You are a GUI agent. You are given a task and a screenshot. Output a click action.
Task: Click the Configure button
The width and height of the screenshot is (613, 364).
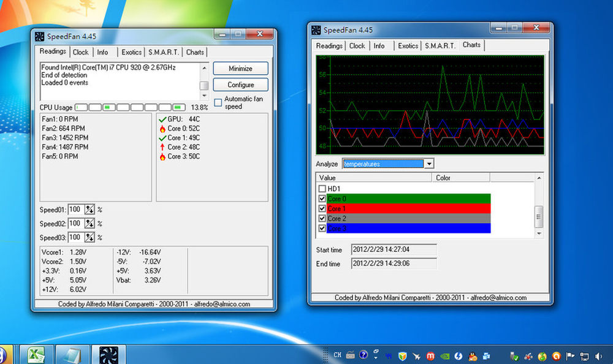pos(240,85)
